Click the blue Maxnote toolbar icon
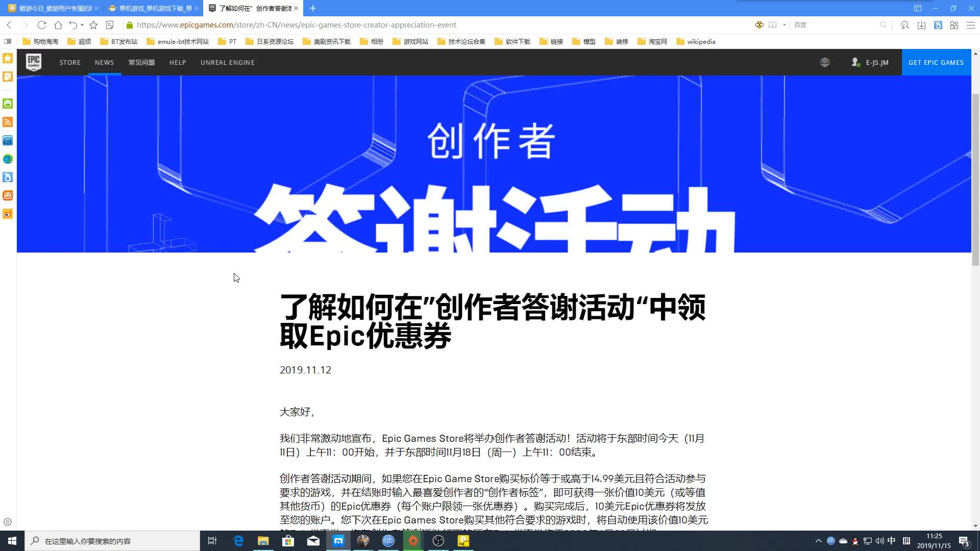Screen dimensions: 980x551 pyautogui.click(x=938, y=24)
